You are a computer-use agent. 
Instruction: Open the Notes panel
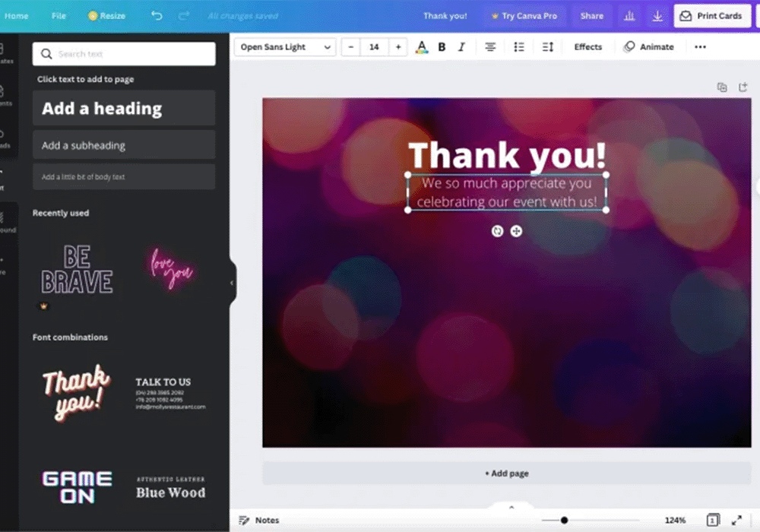(x=259, y=520)
